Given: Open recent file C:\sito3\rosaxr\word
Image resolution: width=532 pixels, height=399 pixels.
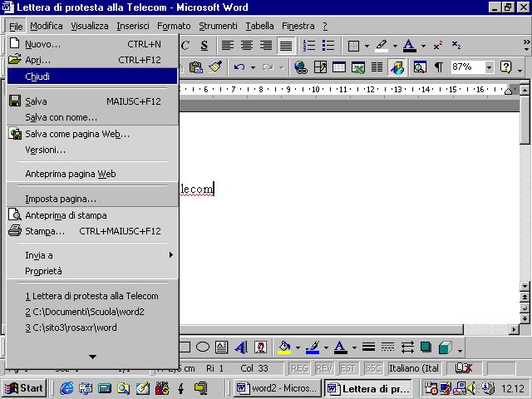Looking at the screenshot, I should [x=92, y=328].
